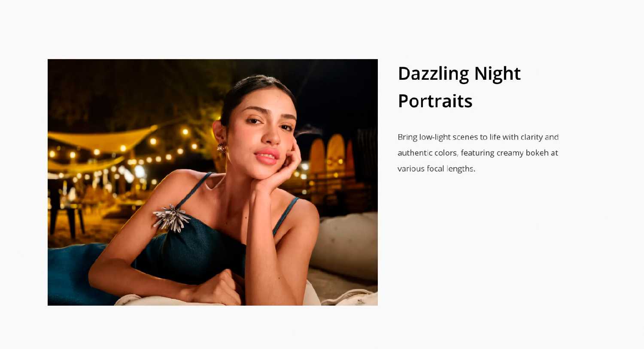Click the words "clarity and" in the description
Image resolution: width=644 pixels, height=349 pixels.
point(540,137)
